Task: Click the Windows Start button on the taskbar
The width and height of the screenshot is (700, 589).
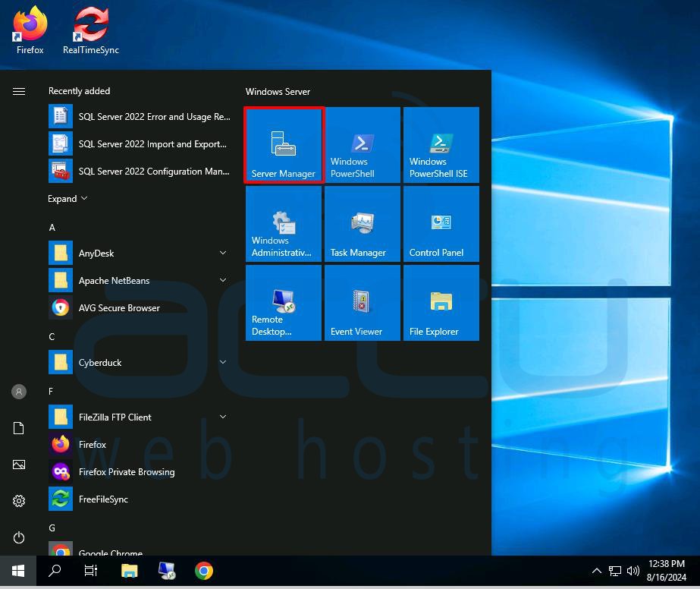Action: click(x=18, y=571)
